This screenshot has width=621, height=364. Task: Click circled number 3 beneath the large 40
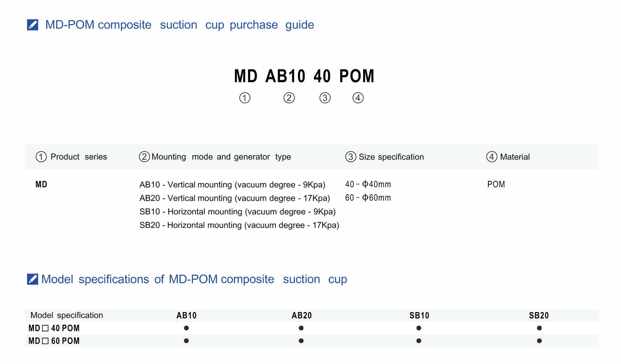325,98
